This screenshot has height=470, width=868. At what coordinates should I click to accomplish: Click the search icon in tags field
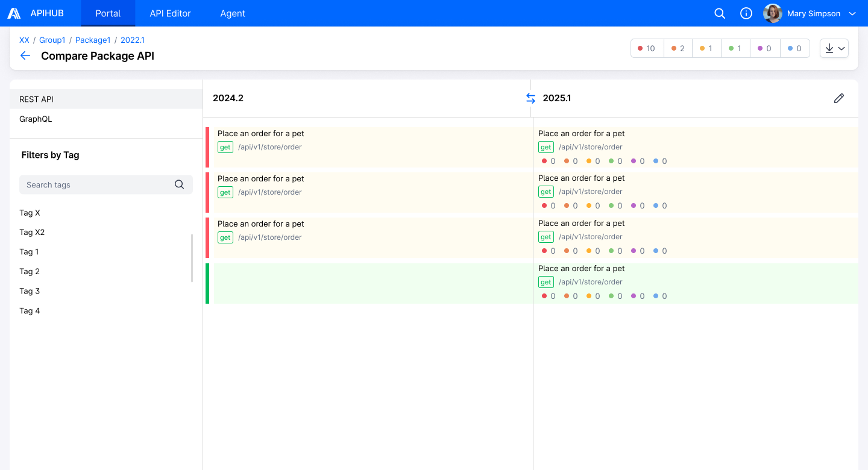(x=180, y=184)
